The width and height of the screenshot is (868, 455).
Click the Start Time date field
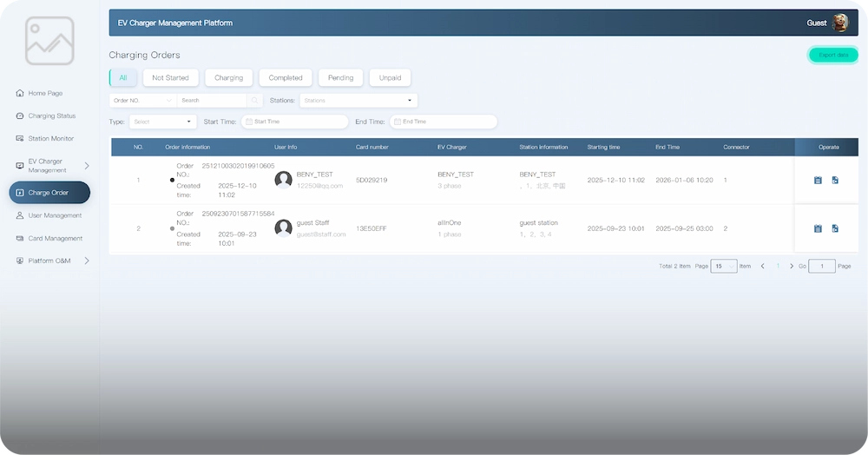pyautogui.click(x=294, y=122)
